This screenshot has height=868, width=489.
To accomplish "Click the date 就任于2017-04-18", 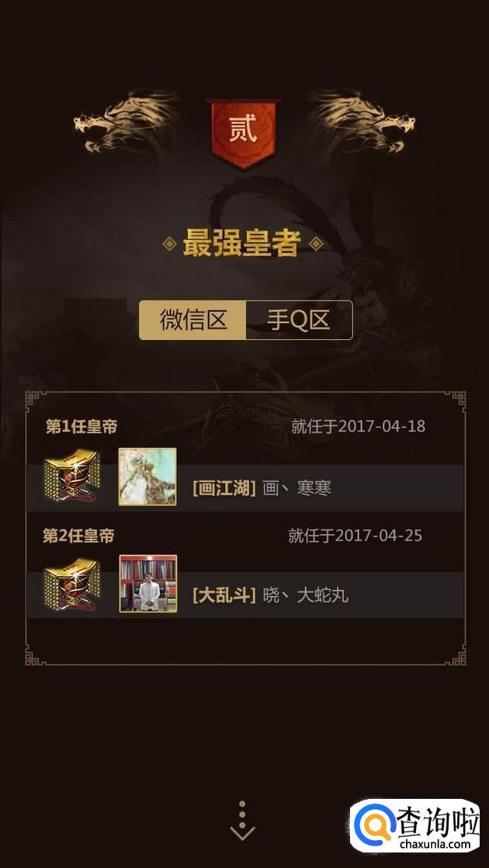I will point(359,426).
